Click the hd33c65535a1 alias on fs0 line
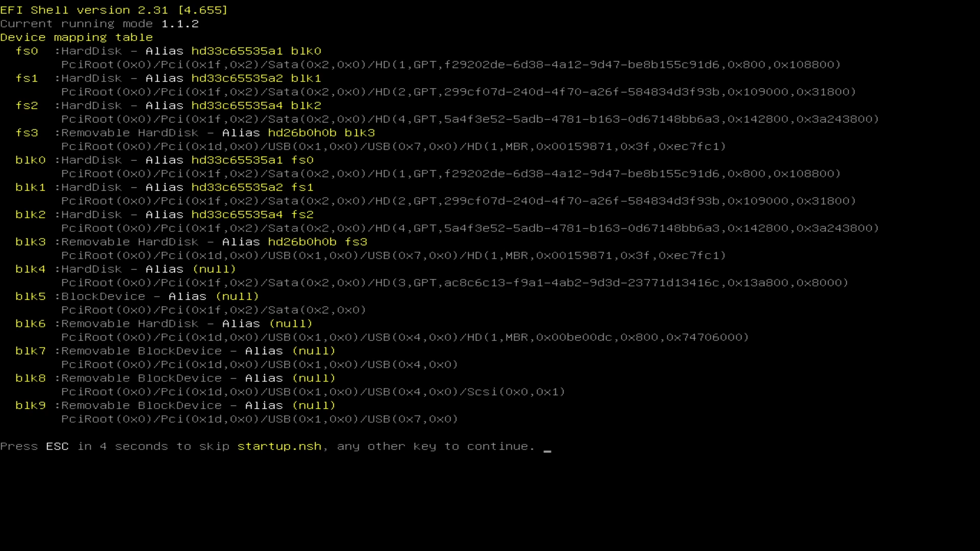Viewport: 980px width, 551px height. pyautogui.click(x=237, y=51)
